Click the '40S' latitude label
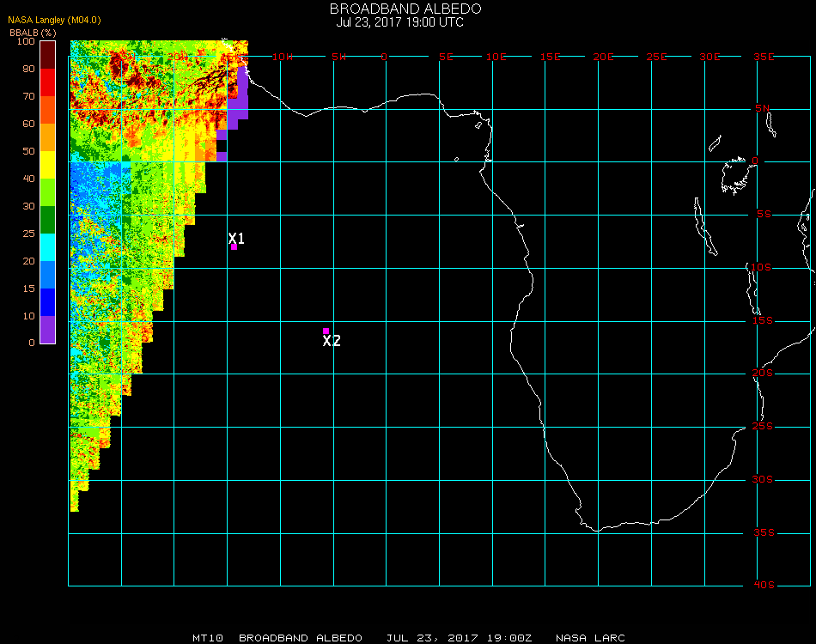816x644 pixels. (764, 586)
